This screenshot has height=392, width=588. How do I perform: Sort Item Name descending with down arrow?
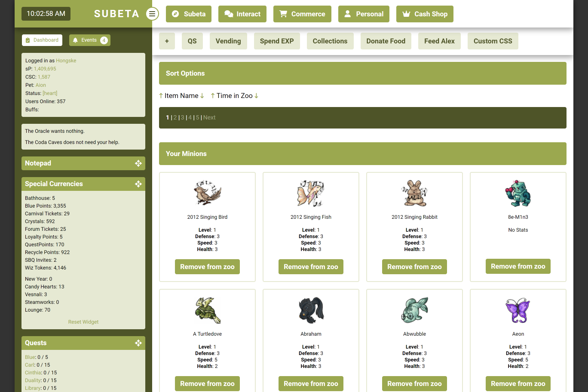coord(202,96)
